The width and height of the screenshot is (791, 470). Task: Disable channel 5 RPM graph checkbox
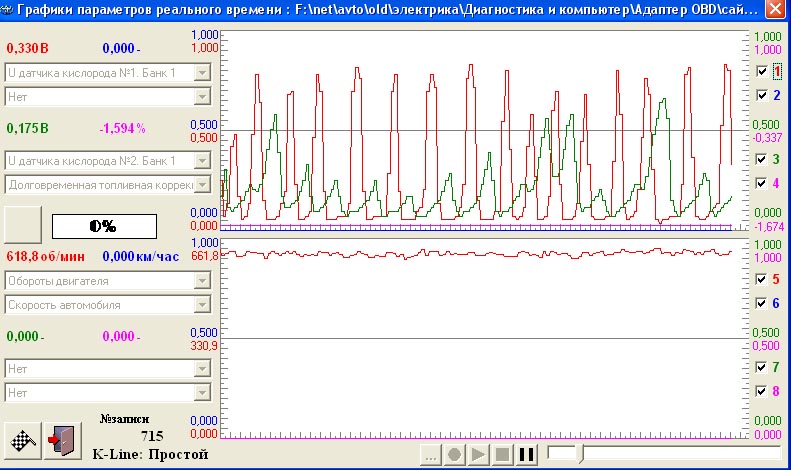763,279
